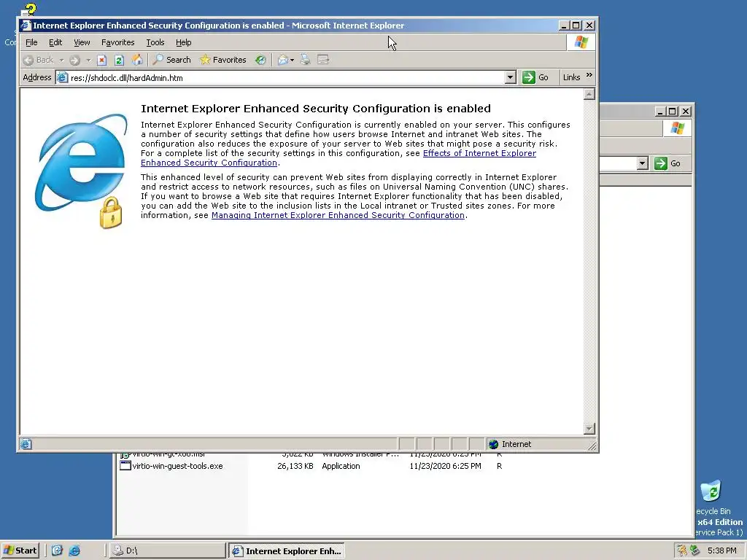The image size is (747, 560).
Task: Open address dropdown in the background window
Action: point(642,163)
